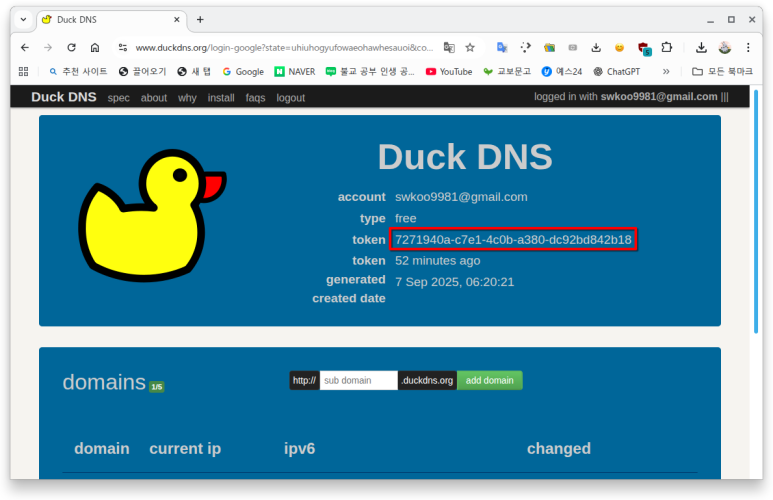The width and height of the screenshot is (773, 500).
Task: Click the page vertical scrollbar
Action: tap(756, 212)
